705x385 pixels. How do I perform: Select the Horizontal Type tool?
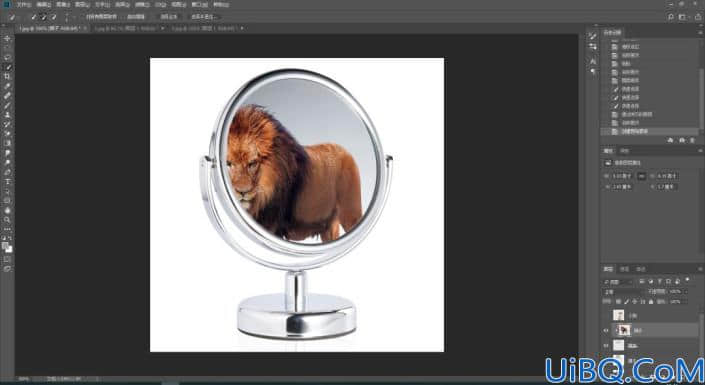click(7, 182)
